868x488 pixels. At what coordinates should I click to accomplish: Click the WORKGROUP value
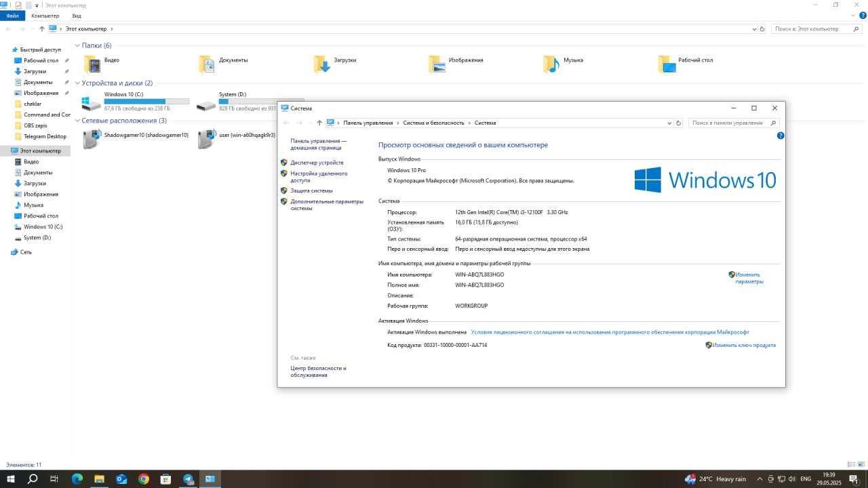[x=471, y=306]
